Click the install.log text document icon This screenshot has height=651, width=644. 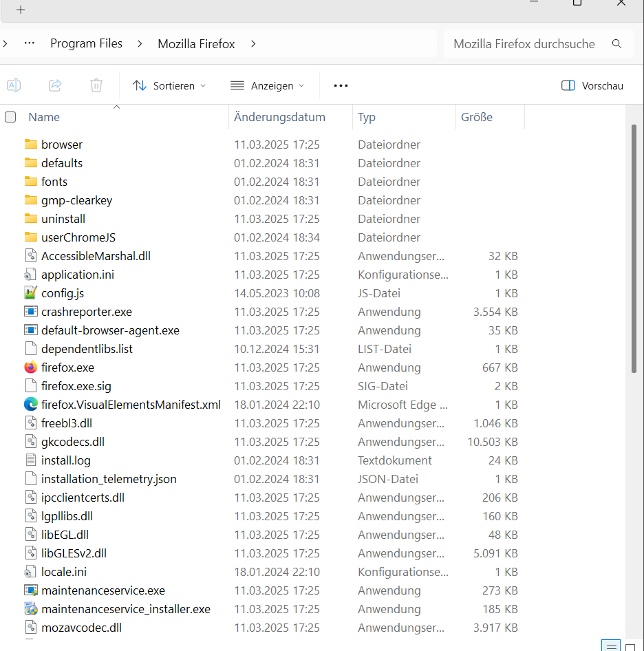pyautogui.click(x=31, y=460)
